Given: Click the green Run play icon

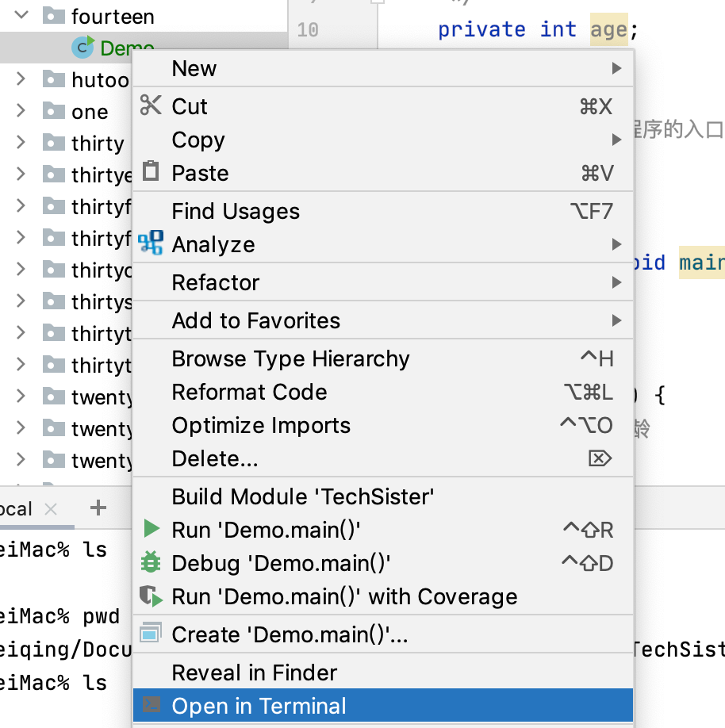Looking at the screenshot, I should click(151, 529).
